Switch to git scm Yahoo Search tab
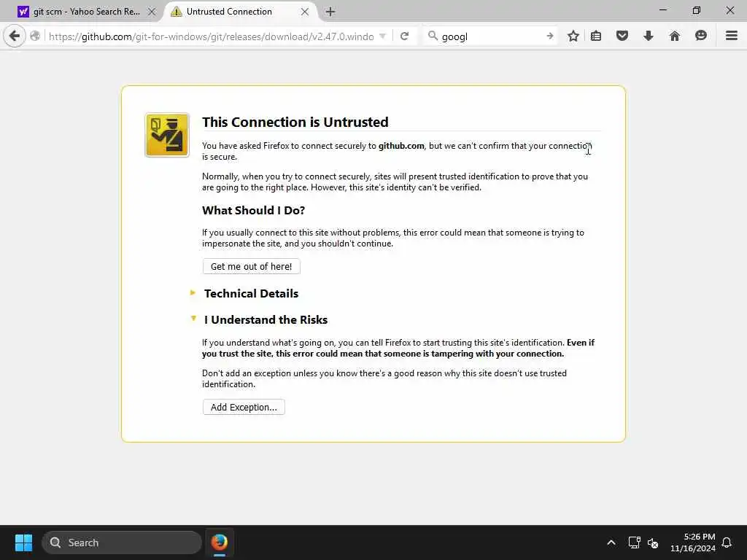This screenshot has width=747, height=560. click(x=86, y=12)
